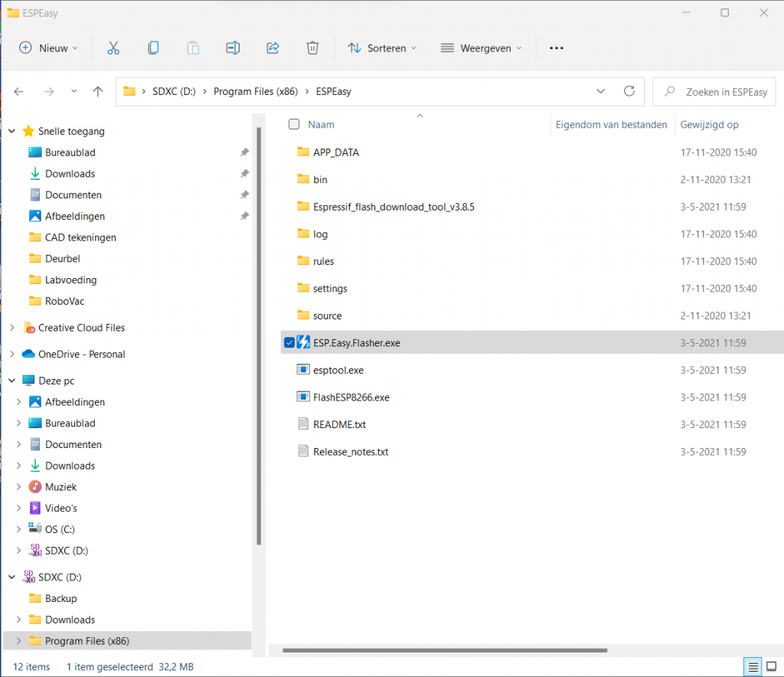The height and width of the screenshot is (677, 784).
Task: Select the source folder row
Action: point(532,316)
